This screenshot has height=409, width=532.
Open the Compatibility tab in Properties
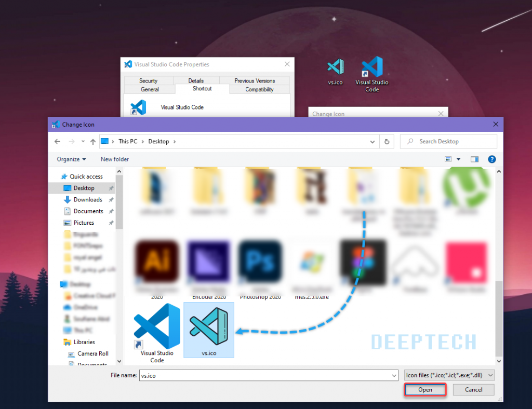[x=260, y=89]
